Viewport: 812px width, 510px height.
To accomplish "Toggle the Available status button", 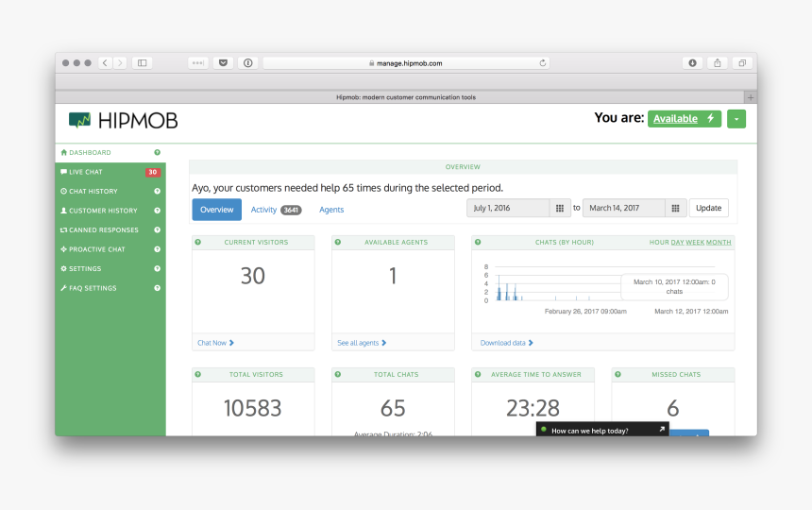I will 685,119.
